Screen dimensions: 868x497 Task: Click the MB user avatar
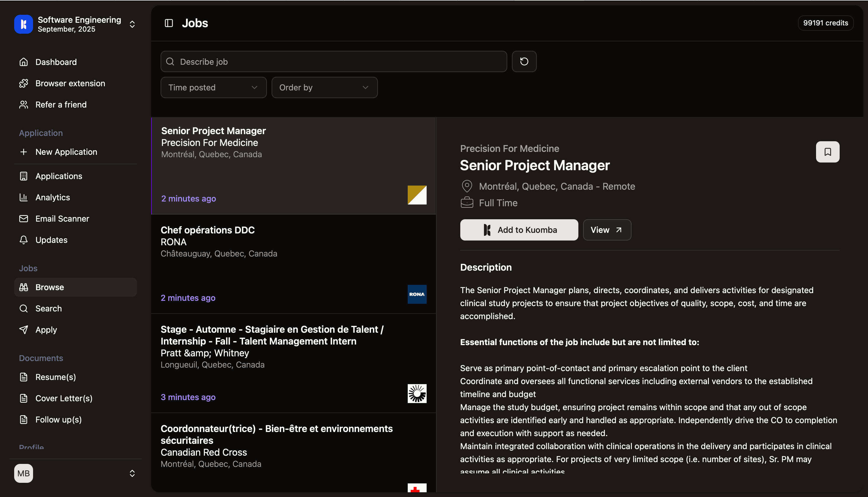tap(24, 473)
